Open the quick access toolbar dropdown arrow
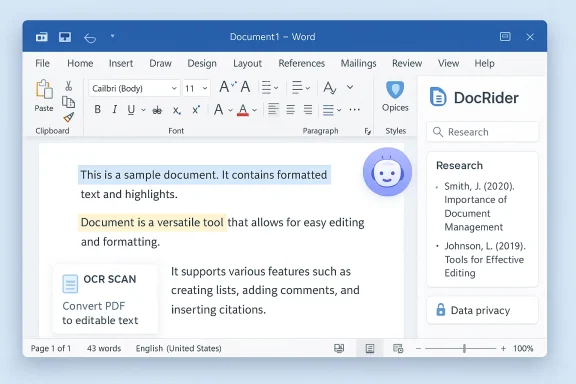 click(112, 36)
